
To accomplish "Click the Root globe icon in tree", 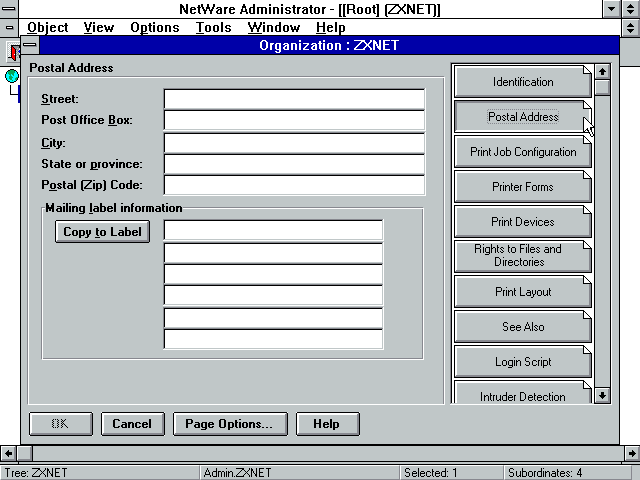I will coord(12,76).
